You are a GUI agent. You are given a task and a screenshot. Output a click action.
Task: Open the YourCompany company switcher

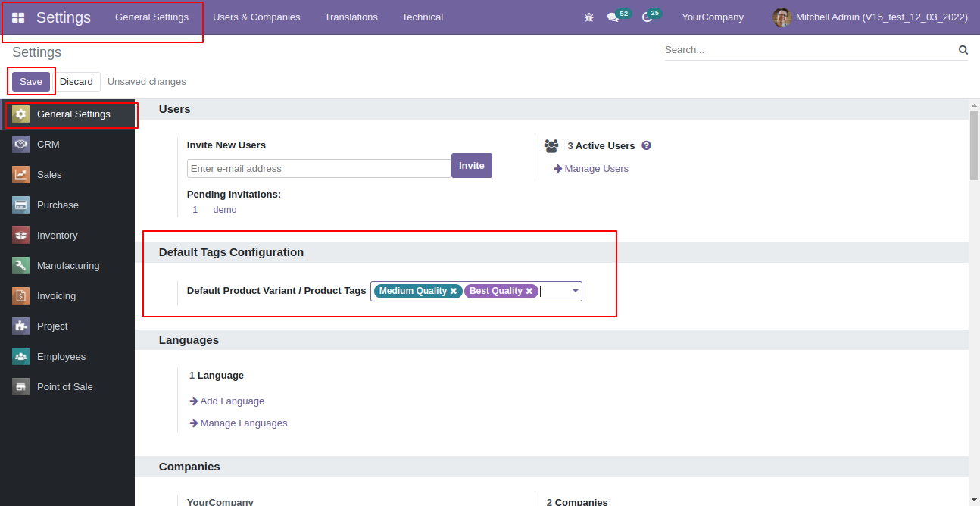coord(713,17)
